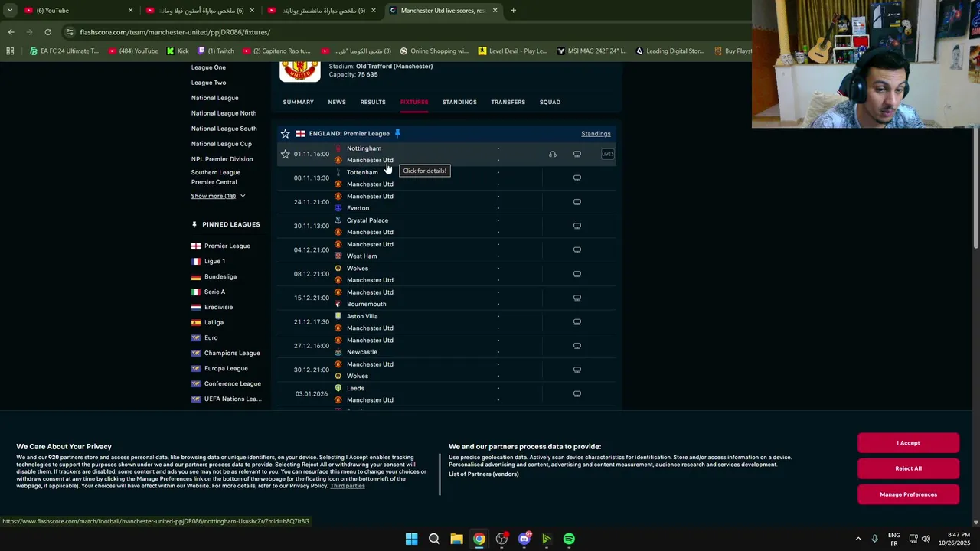Open Third parties link in privacy notice
The image size is (980, 551).
click(x=348, y=486)
